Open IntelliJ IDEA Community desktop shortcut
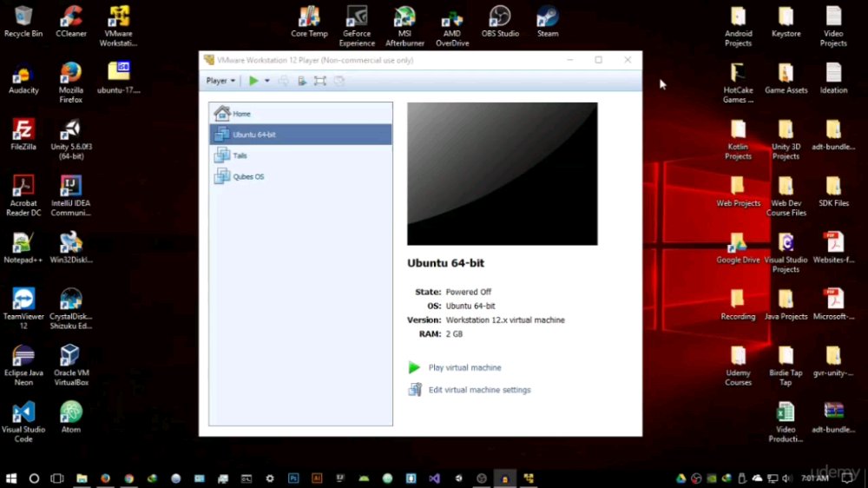868x488 pixels. (71, 196)
